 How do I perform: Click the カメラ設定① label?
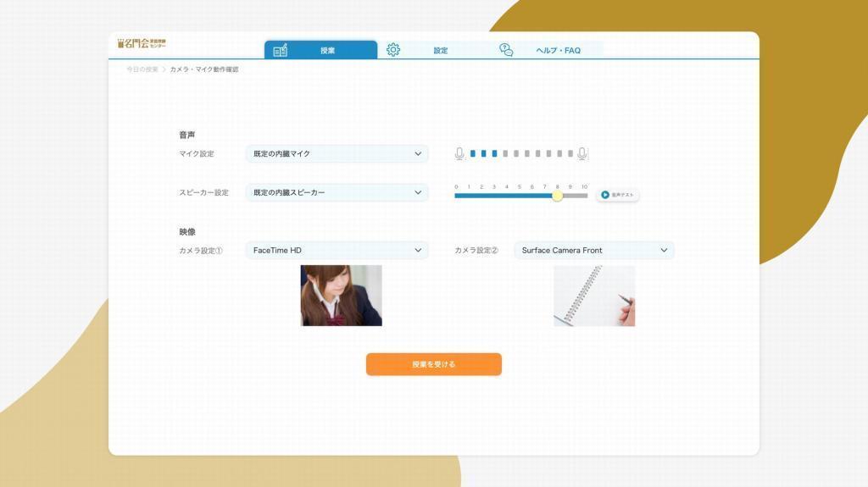(200, 251)
